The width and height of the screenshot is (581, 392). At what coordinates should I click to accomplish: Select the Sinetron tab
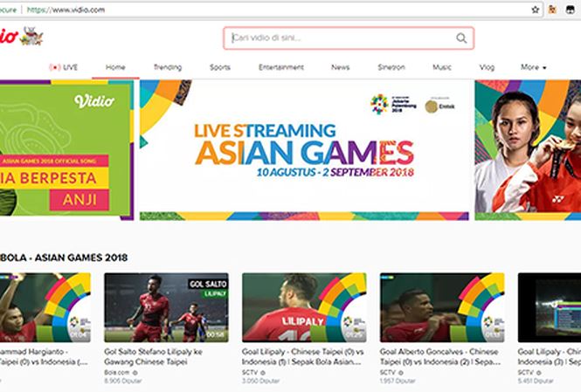pyautogui.click(x=391, y=67)
